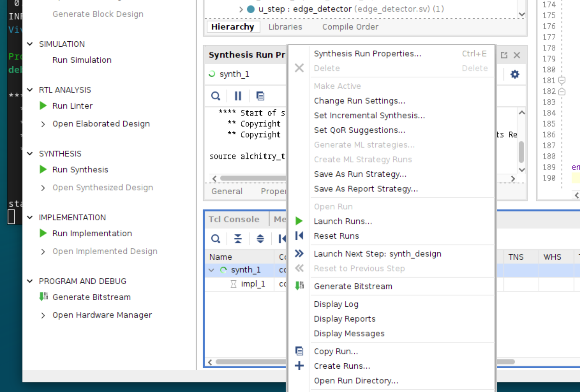Click the settings gear in the properties panel
580x392 pixels.
(515, 74)
